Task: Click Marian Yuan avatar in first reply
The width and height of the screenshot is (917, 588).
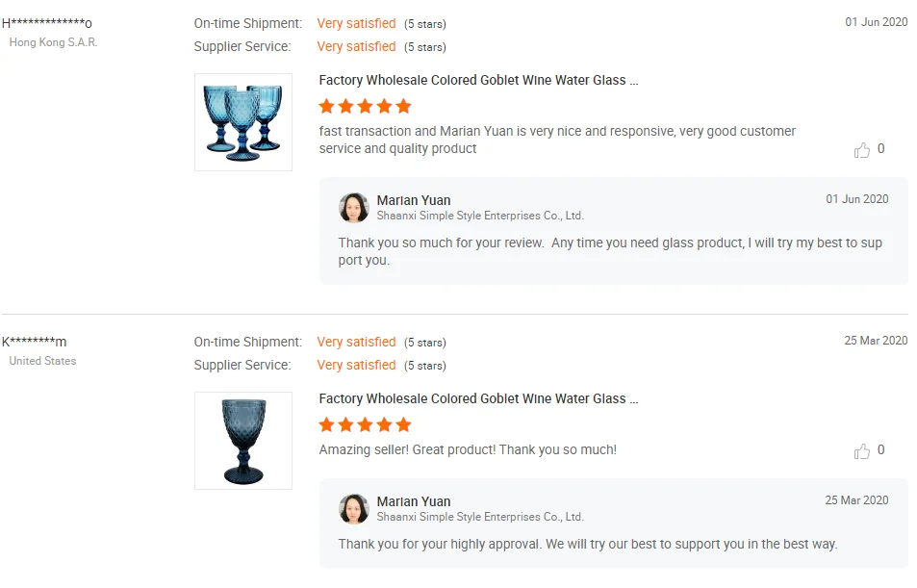Action: point(354,208)
